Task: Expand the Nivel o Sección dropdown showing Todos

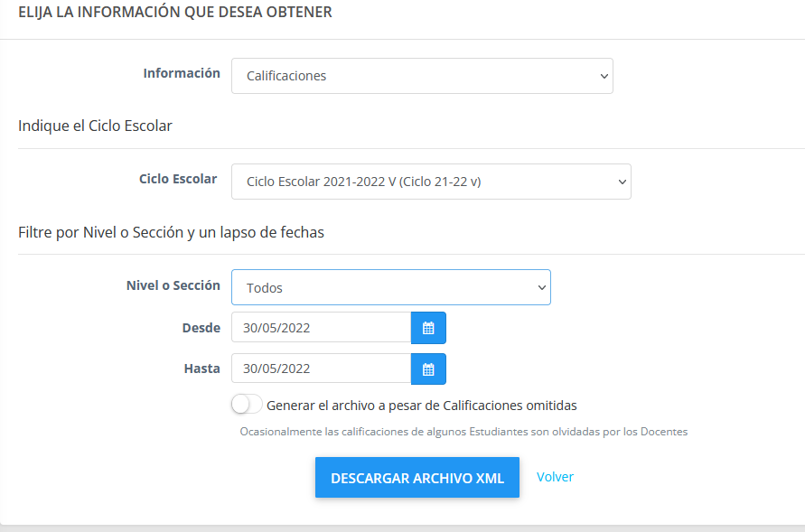Action: tap(390, 288)
